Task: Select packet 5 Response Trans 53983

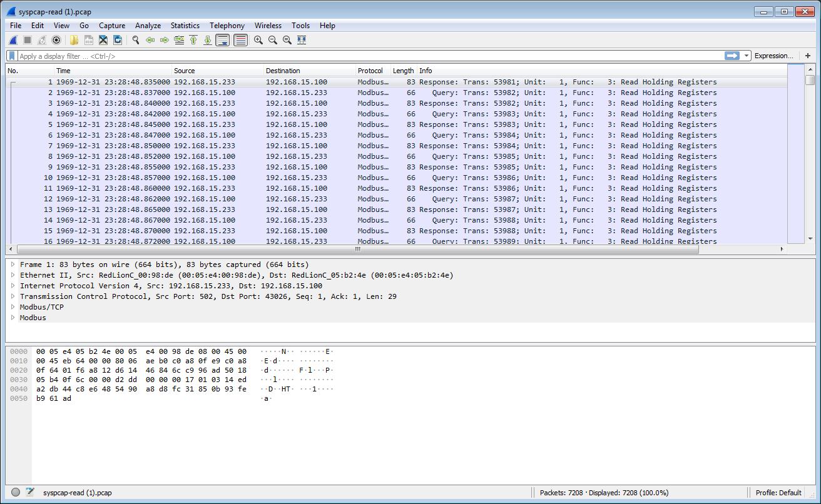Action: tap(397, 124)
